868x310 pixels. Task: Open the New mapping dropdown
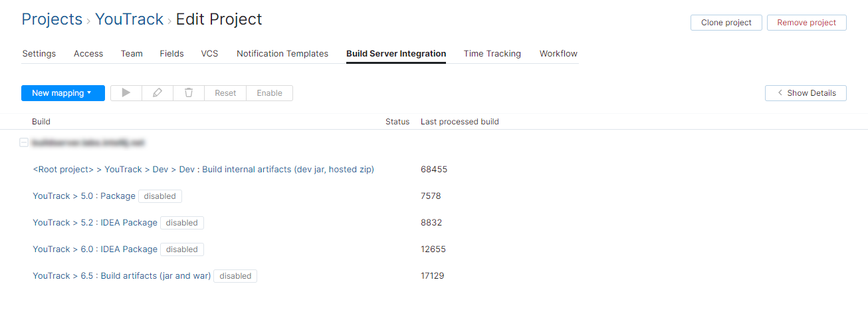[x=63, y=93]
